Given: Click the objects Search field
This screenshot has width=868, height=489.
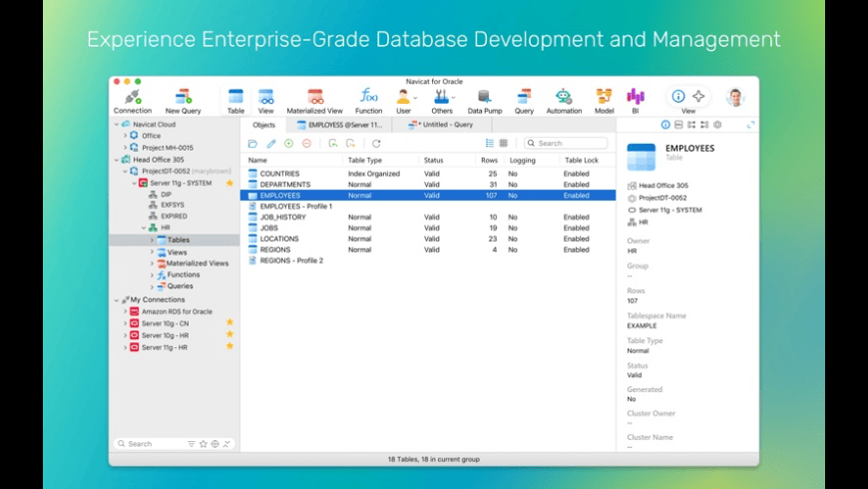Looking at the screenshot, I should pyautogui.click(x=566, y=143).
